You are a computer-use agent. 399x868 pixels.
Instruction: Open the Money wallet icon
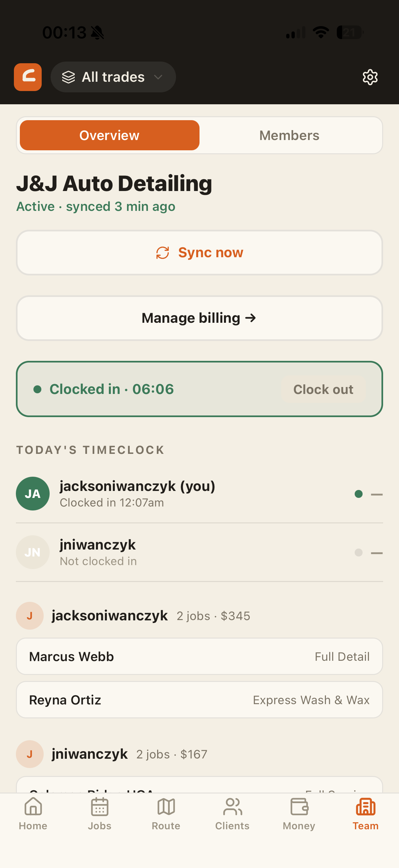click(299, 807)
